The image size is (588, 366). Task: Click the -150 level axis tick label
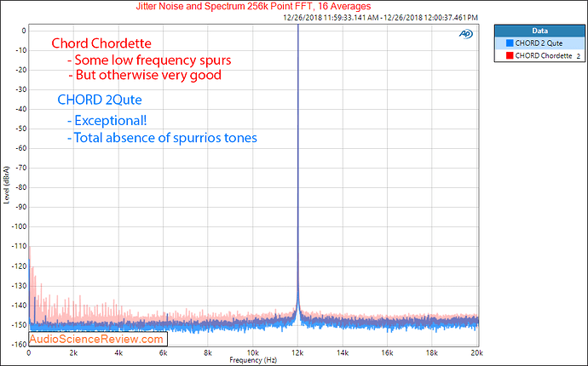tap(19, 325)
